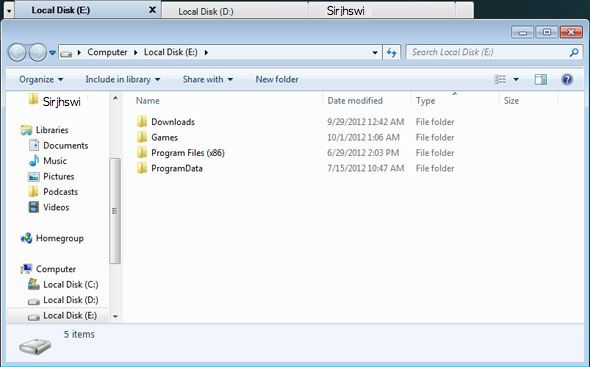Click date 9/29/2012 12:42 AM cell
The image size is (590, 367).
365,122
